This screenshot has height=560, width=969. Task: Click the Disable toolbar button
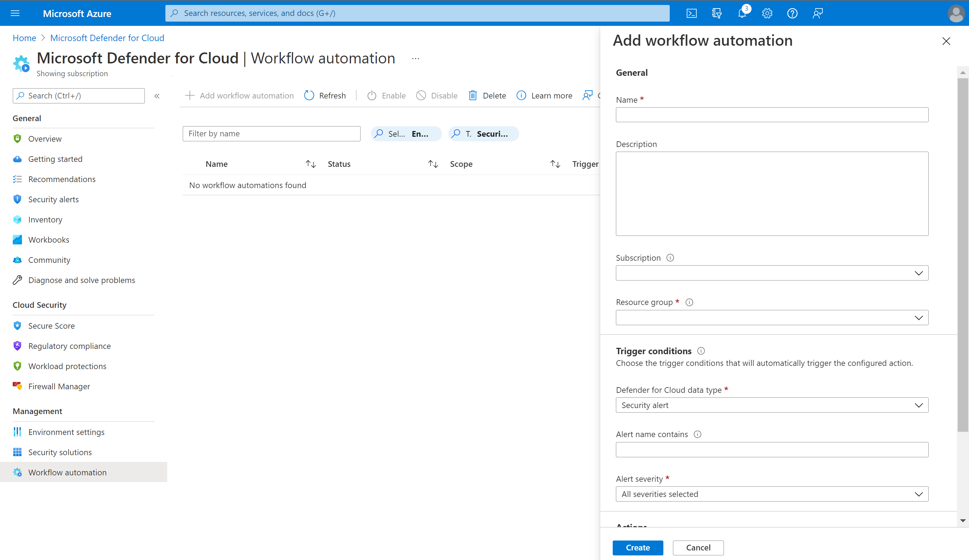pyautogui.click(x=437, y=95)
